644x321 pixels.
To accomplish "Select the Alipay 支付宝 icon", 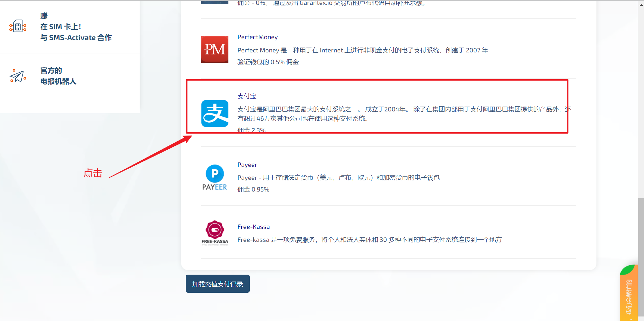I will (x=215, y=114).
